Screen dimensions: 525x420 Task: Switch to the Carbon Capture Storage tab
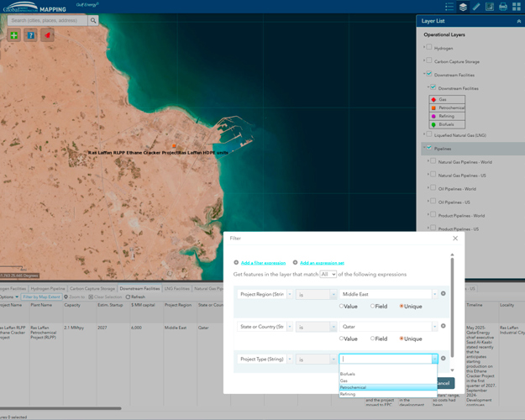click(x=92, y=288)
